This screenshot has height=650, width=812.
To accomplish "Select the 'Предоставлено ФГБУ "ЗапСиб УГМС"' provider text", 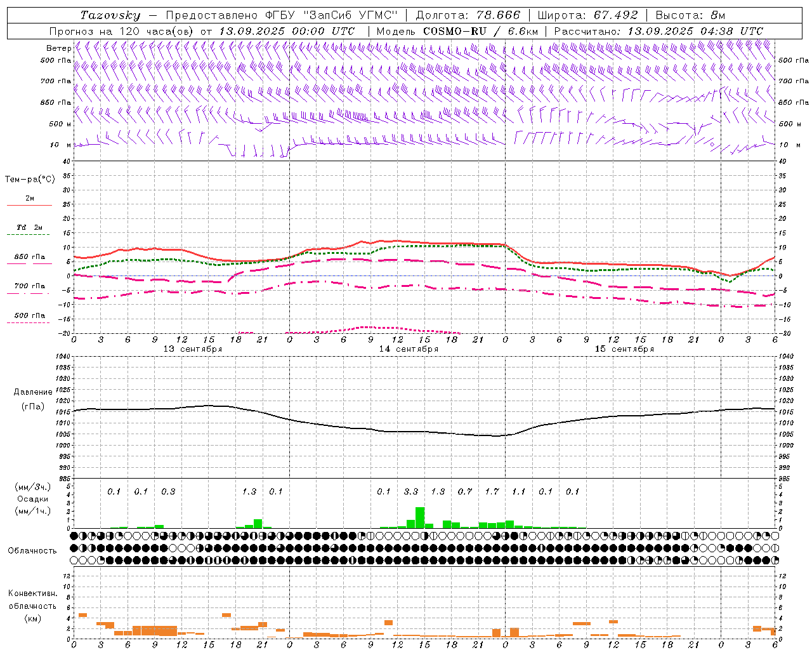I will pyautogui.click(x=282, y=15).
